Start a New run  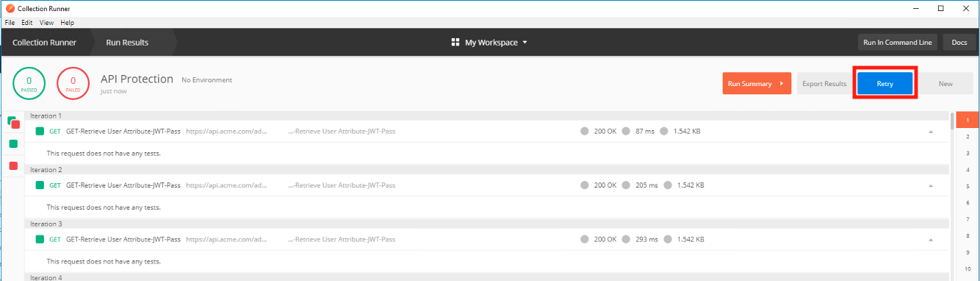pyautogui.click(x=945, y=84)
